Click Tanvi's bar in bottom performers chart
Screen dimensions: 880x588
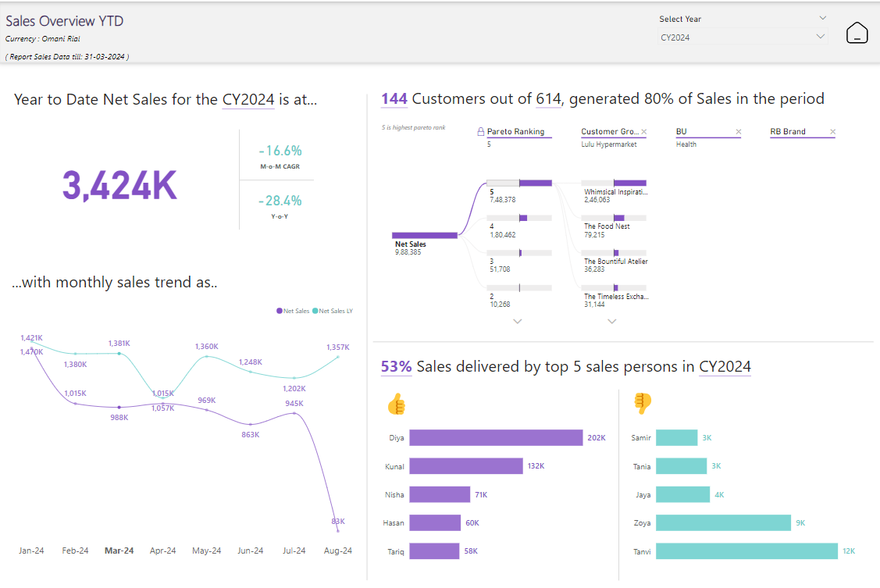coord(746,551)
